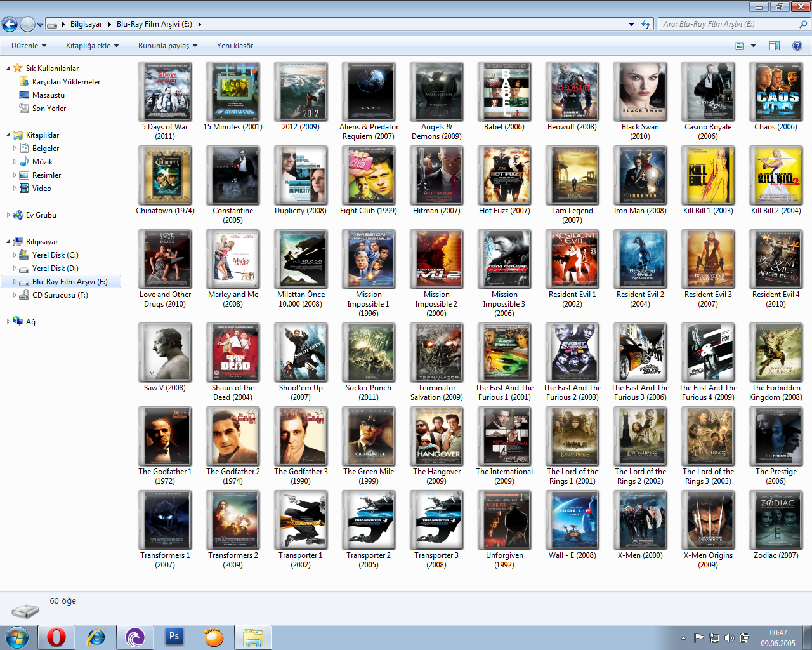Select Shaun of the Dead folder icon
This screenshot has width=812, height=650.
pyautogui.click(x=233, y=353)
